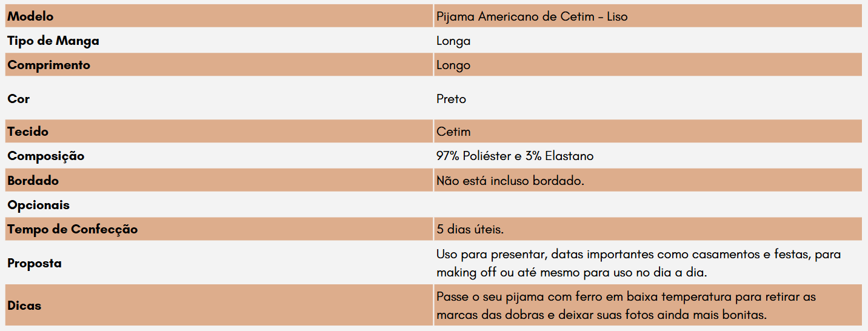Click the Modelo row label
The image size is (868, 331).
30,16
